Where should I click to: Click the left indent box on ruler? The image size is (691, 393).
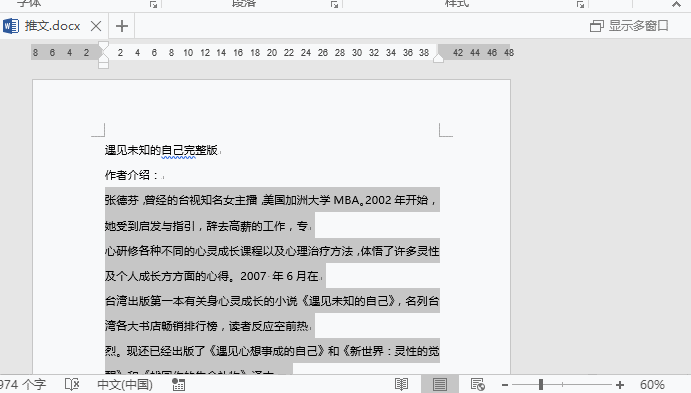pyautogui.click(x=103, y=65)
